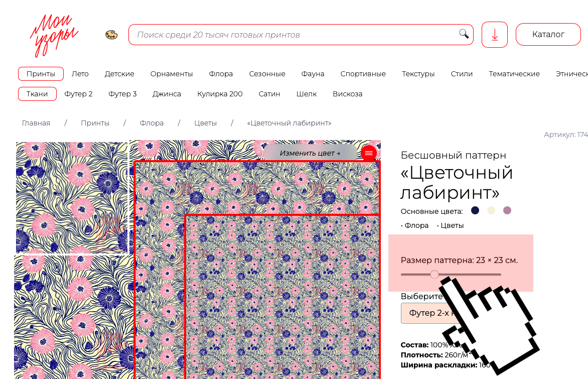The width and height of the screenshot is (588, 379).
Task: Open the Орнаменты category
Action: (x=172, y=74)
